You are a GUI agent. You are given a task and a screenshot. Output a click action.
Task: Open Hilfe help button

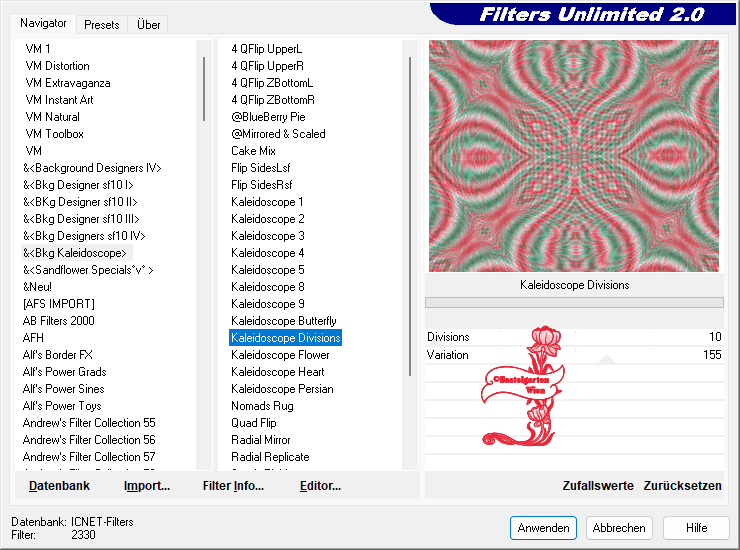point(696,527)
